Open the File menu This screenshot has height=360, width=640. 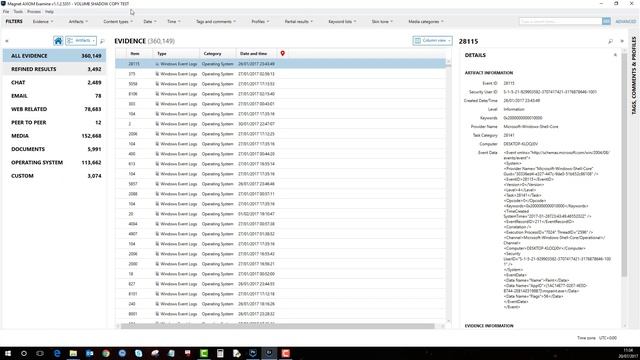coord(6,11)
